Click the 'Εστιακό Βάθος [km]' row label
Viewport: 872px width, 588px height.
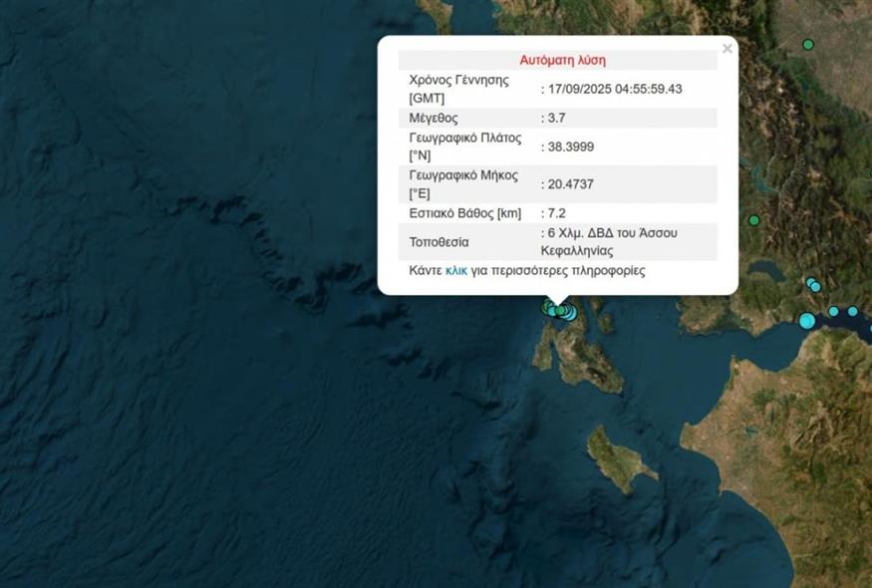pyautogui.click(x=465, y=213)
